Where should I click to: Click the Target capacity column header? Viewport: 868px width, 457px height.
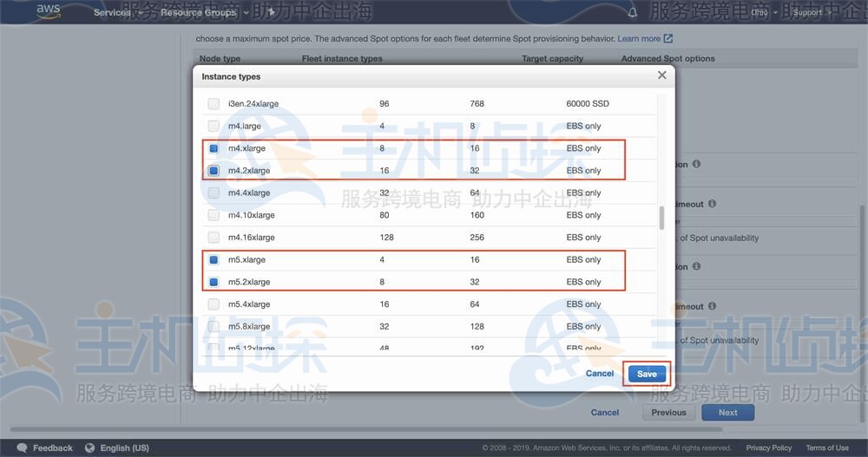coord(552,58)
